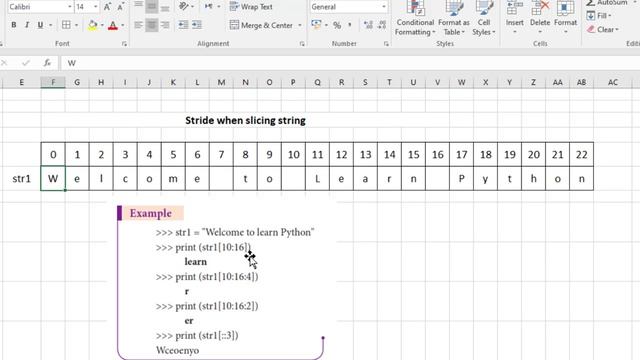640x360 pixels.
Task: Toggle Underline formatting
Action: pos(40,25)
